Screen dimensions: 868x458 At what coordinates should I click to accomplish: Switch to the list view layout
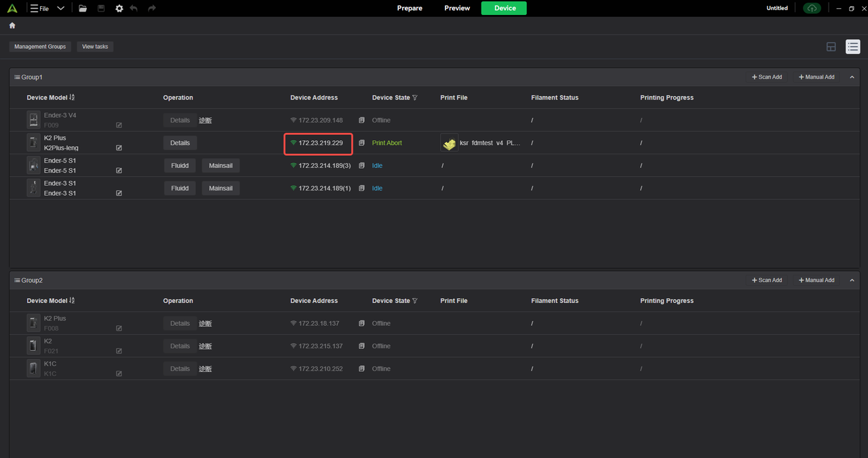[853, 47]
